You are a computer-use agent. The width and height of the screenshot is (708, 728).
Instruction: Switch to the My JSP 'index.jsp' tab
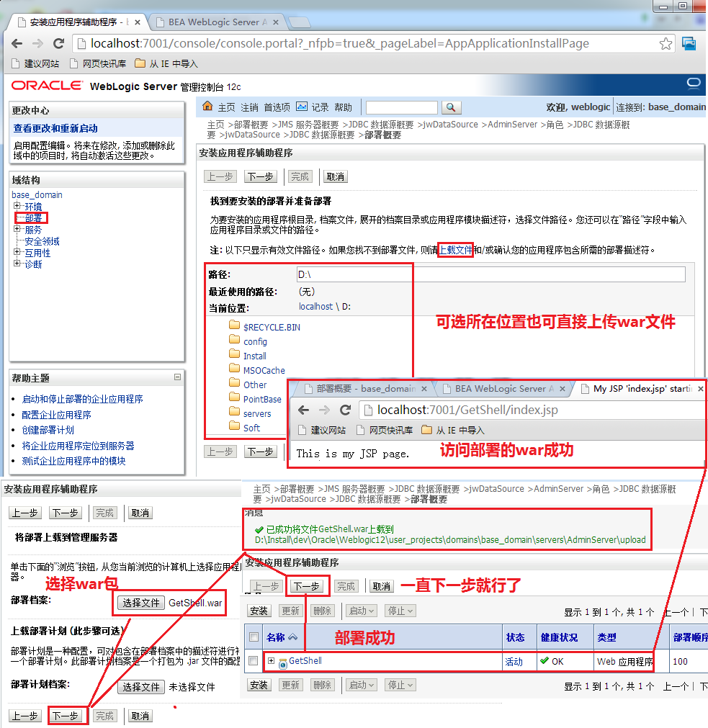click(642, 389)
